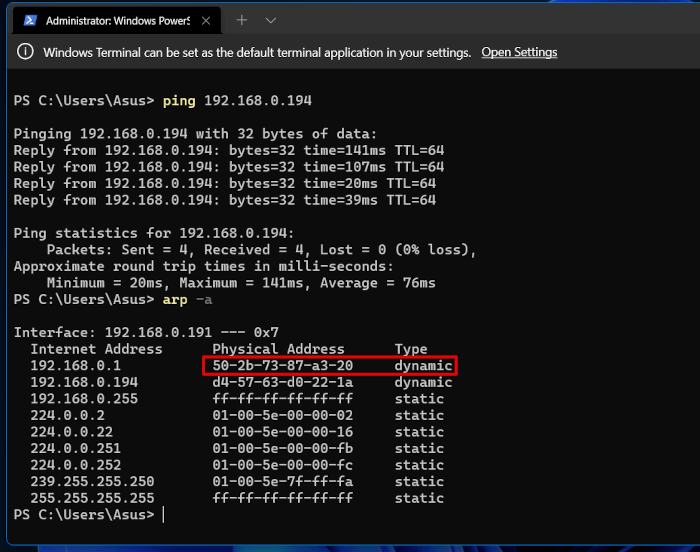Image resolution: width=700 pixels, height=552 pixels.
Task: Open Settings link in notification bar
Action: pyautogui.click(x=519, y=52)
